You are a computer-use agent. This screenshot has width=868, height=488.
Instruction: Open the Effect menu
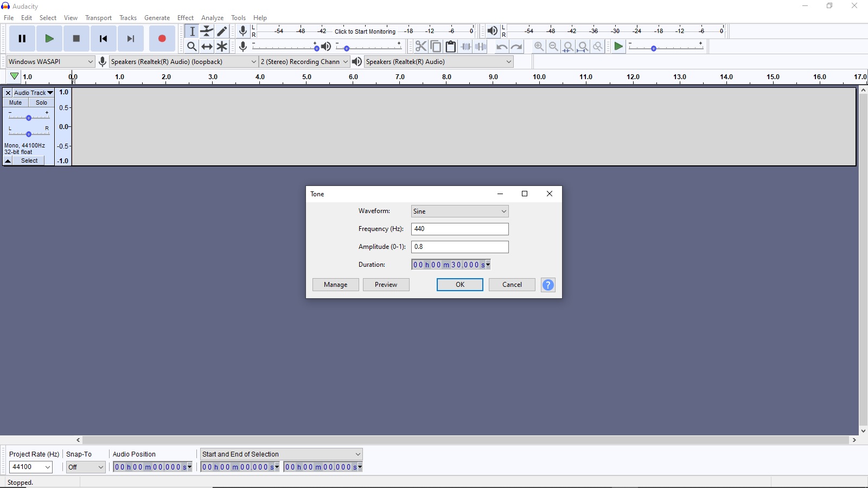(x=185, y=18)
